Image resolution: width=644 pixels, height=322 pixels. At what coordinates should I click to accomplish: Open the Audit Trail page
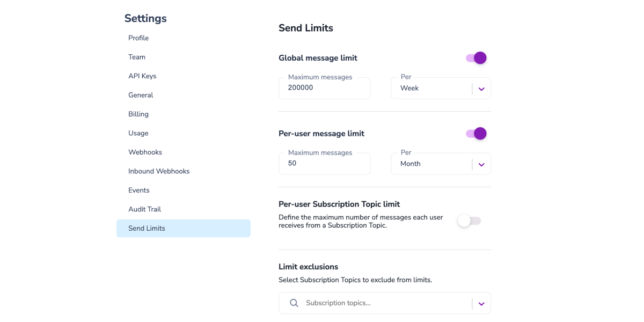(x=145, y=209)
